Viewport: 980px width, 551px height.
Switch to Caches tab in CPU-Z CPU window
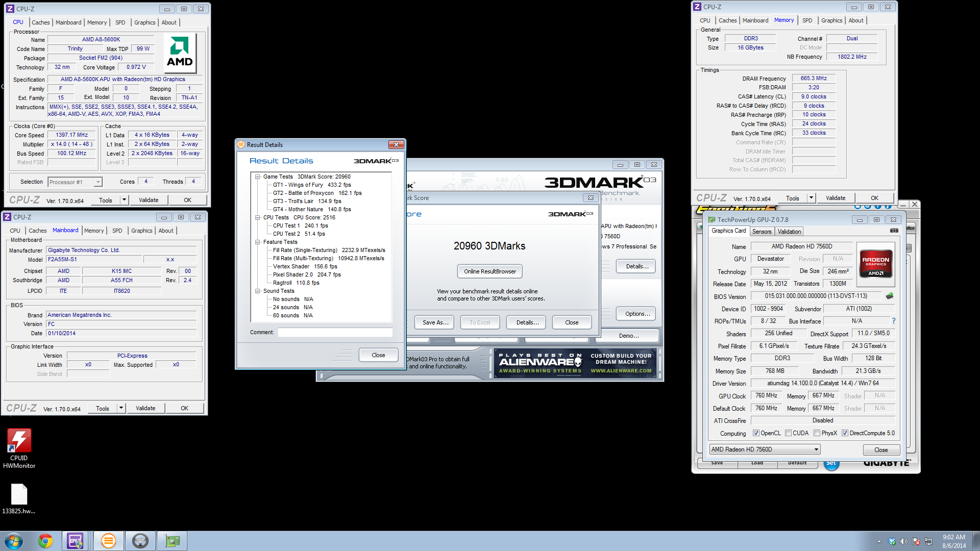pos(40,22)
